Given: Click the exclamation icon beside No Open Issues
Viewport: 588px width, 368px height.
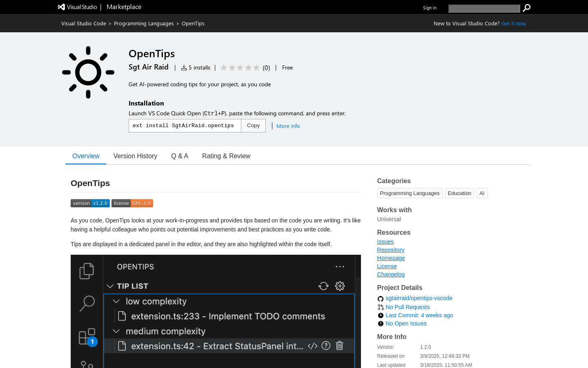Looking at the screenshot, I should (x=381, y=323).
